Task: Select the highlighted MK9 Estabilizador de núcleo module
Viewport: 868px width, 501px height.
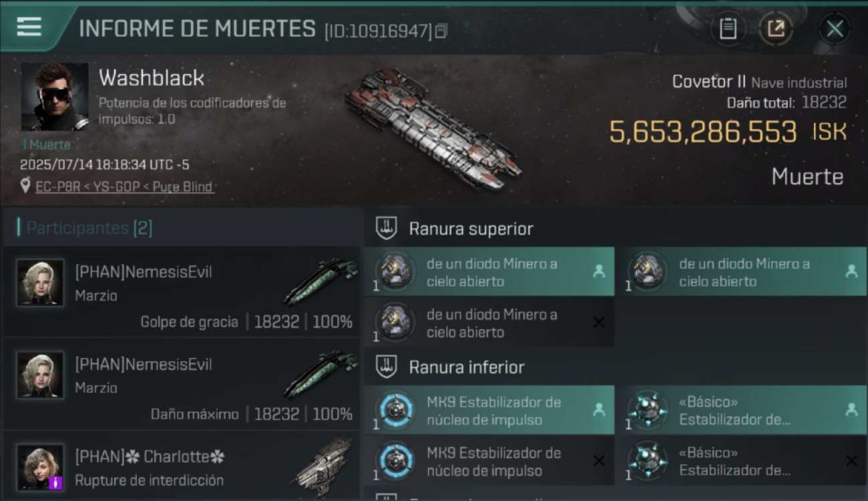Action: [489, 410]
